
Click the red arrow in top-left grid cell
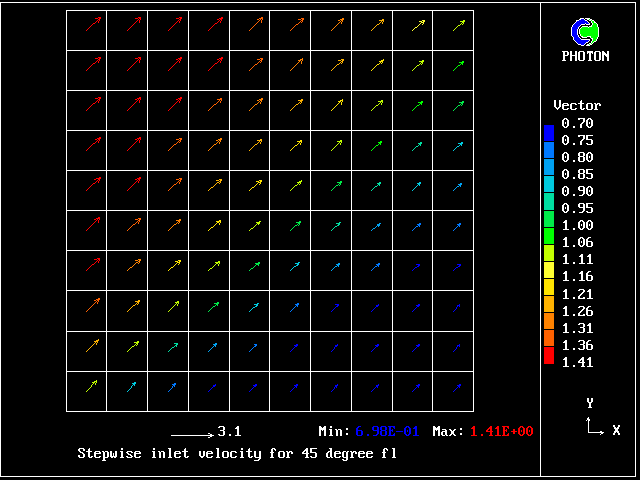pos(93,25)
